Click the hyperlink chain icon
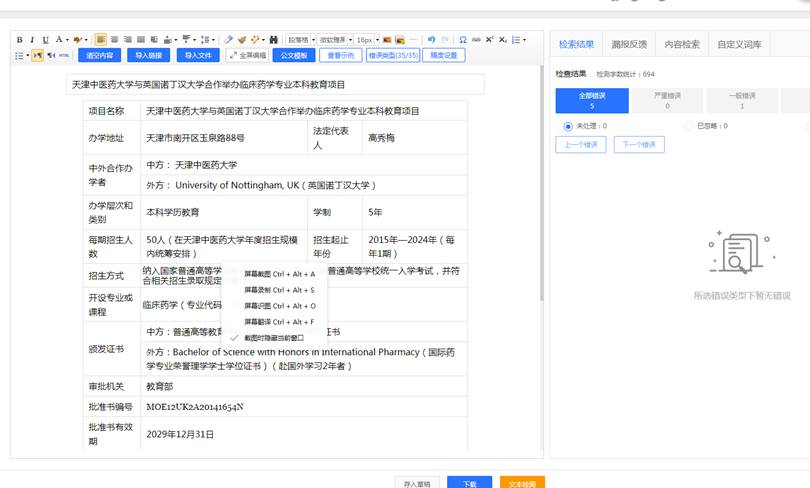810x488 pixels. click(x=476, y=39)
